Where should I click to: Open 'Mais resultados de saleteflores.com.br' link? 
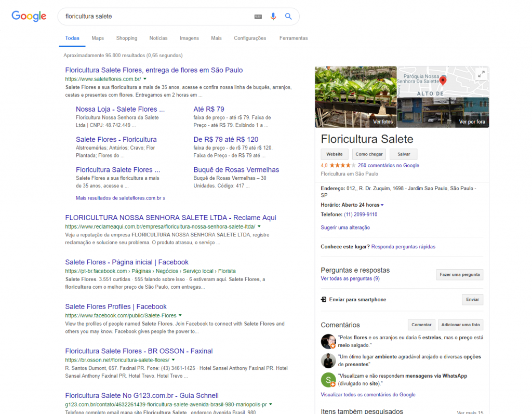(x=121, y=198)
